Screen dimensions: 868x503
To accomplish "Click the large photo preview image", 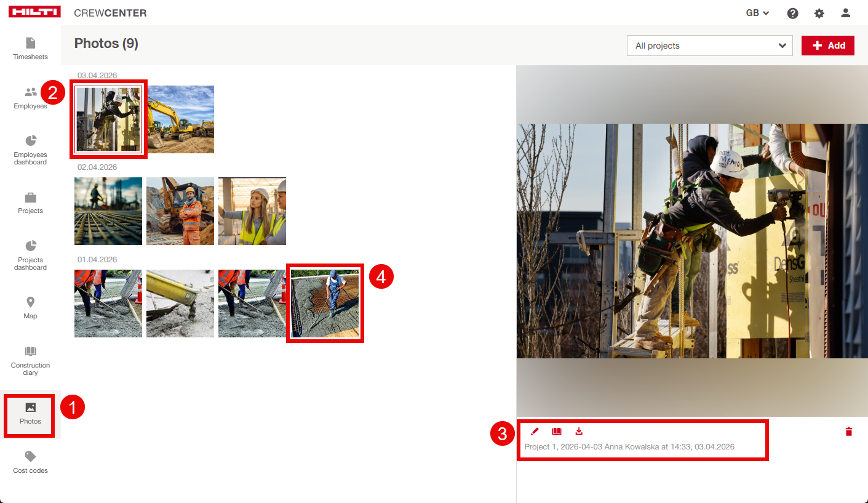I will (x=692, y=241).
